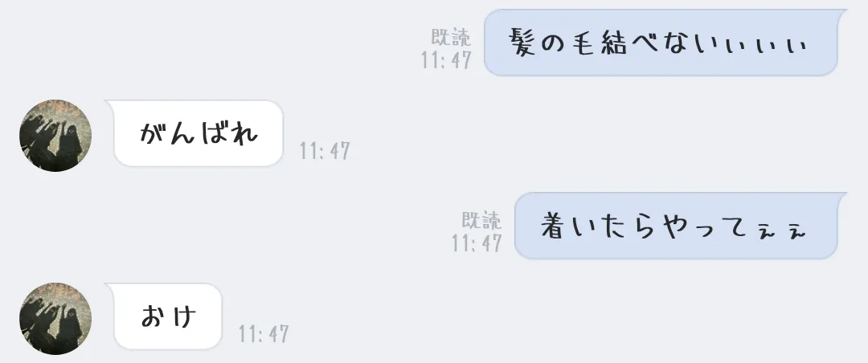Open the profile avatar next to おけ
This screenshot has height=363, width=868.
tap(55, 319)
